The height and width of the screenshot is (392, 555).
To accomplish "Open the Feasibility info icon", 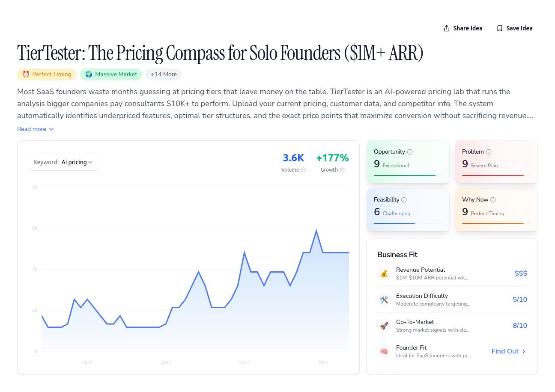I will point(404,200).
